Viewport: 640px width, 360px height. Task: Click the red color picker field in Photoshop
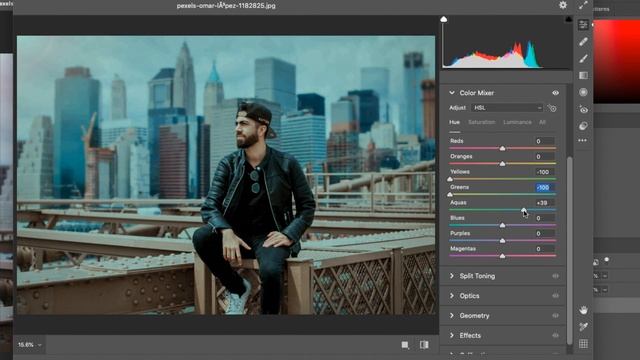pos(616,61)
